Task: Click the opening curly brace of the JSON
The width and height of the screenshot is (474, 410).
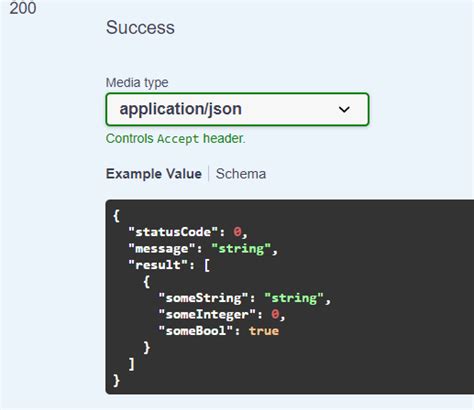Action: (x=116, y=216)
